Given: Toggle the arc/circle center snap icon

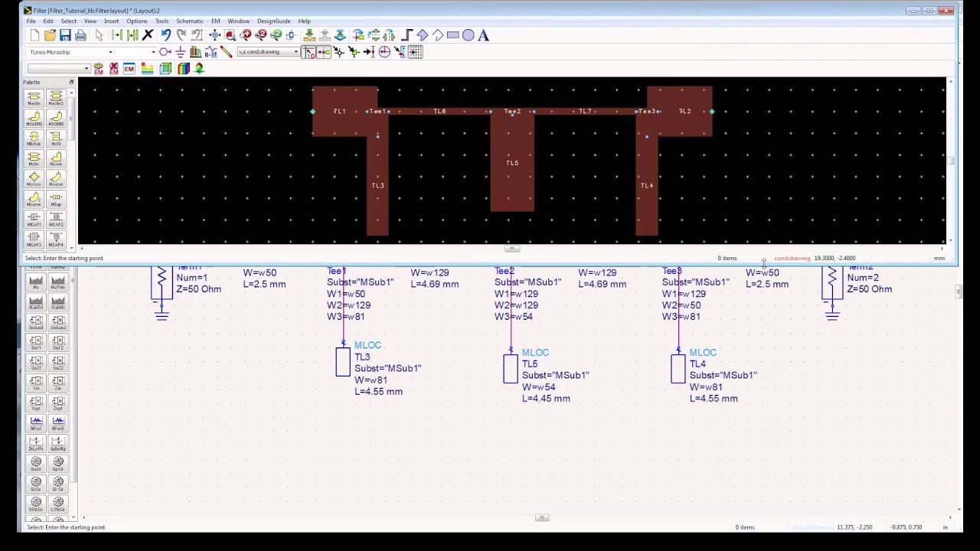Looking at the screenshot, I should click(384, 52).
